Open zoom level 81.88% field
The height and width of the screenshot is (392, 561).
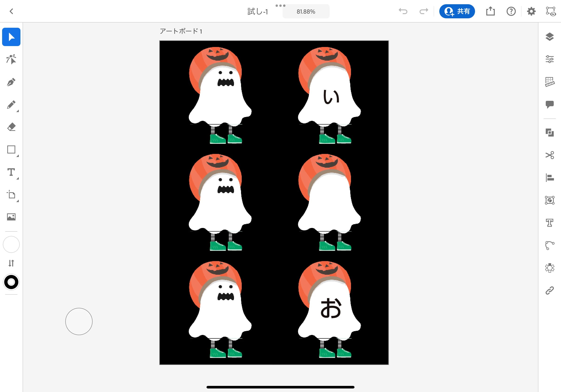click(x=306, y=12)
